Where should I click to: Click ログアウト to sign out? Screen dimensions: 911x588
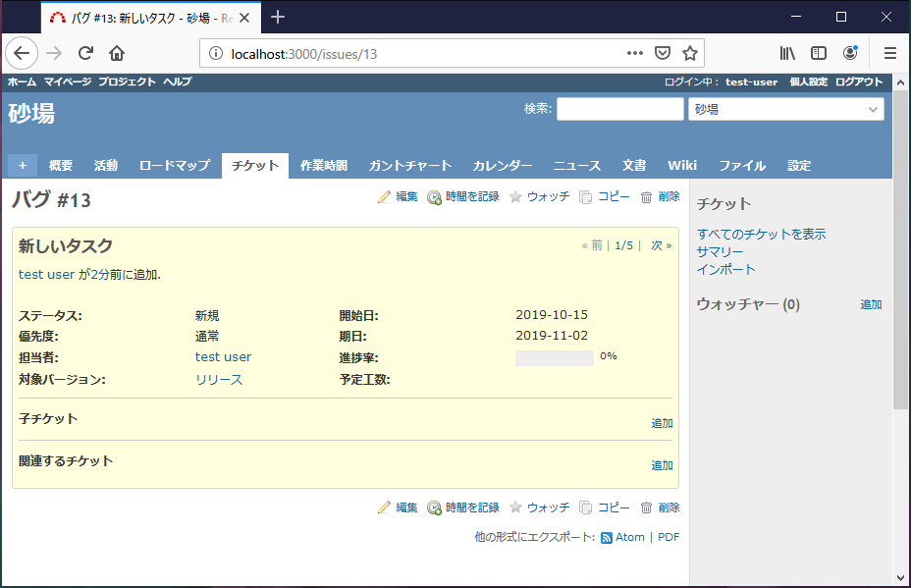coord(859,81)
